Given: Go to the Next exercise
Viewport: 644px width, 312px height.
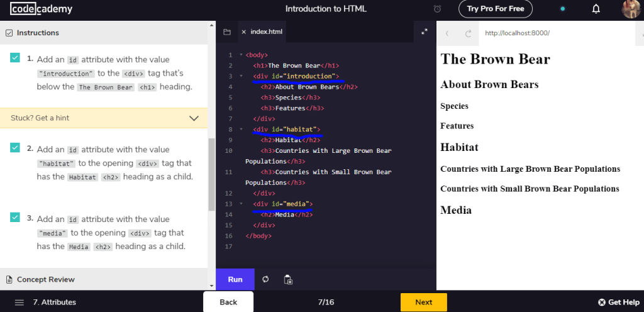Looking at the screenshot, I should (x=423, y=302).
